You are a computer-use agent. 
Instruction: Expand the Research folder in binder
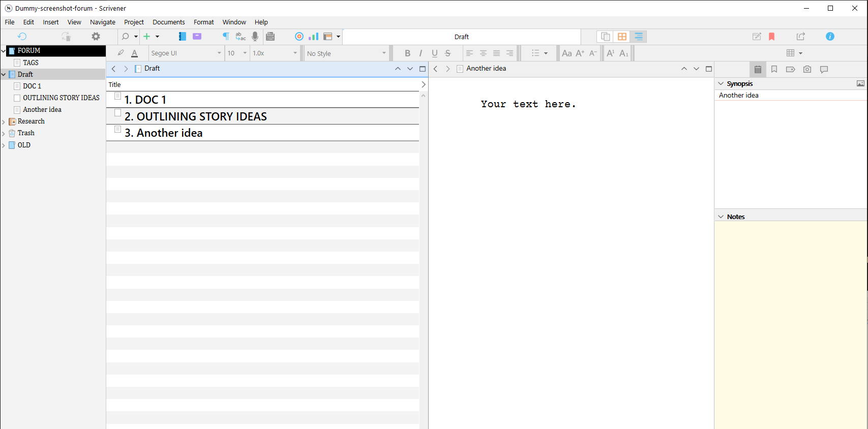pos(4,121)
